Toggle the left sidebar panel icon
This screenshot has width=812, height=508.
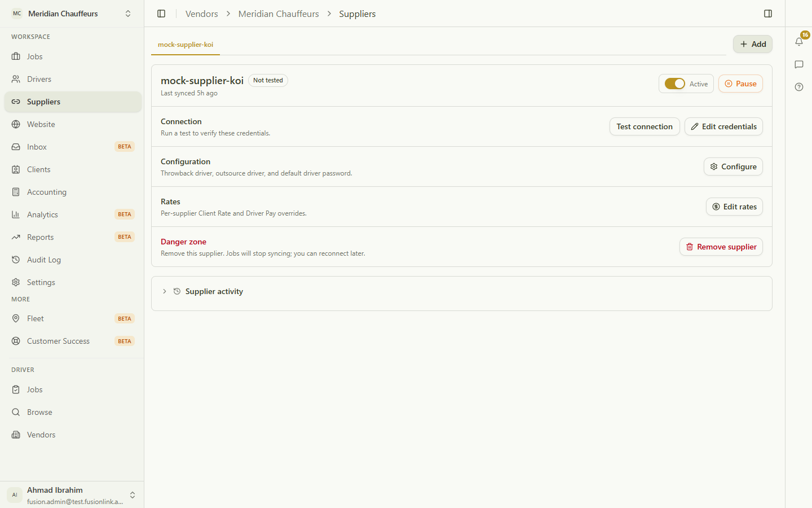(161, 14)
